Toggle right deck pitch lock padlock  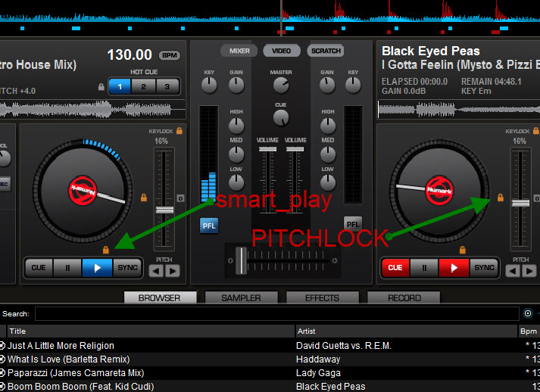click(x=501, y=198)
